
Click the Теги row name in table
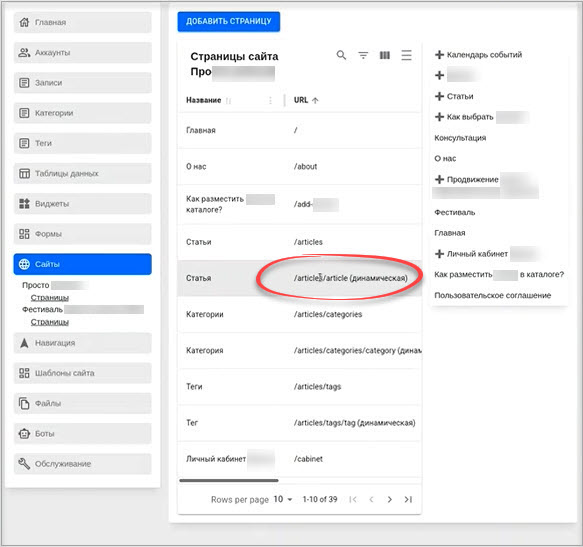[x=194, y=387]
